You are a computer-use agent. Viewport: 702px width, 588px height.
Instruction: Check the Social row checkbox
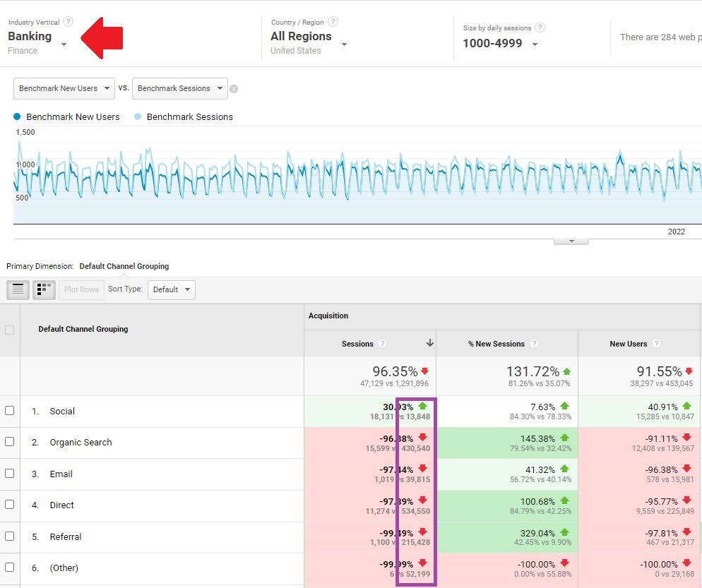coord(9,410)
